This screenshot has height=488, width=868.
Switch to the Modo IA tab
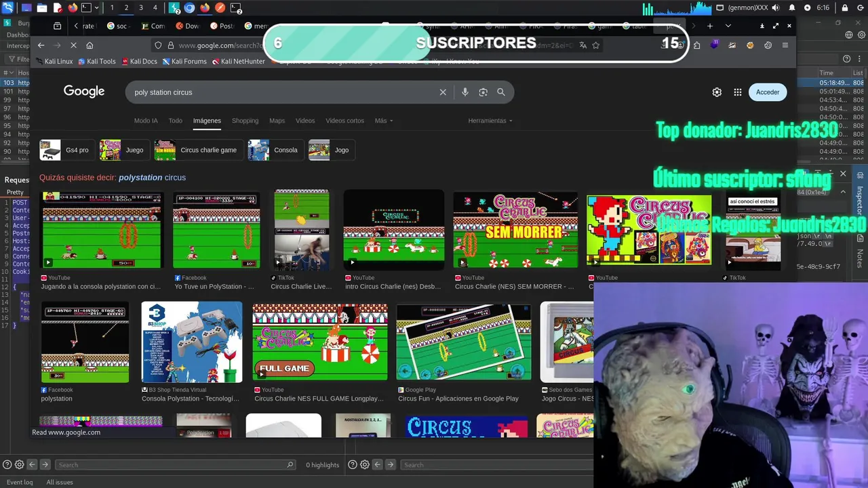tap(146, 121)
